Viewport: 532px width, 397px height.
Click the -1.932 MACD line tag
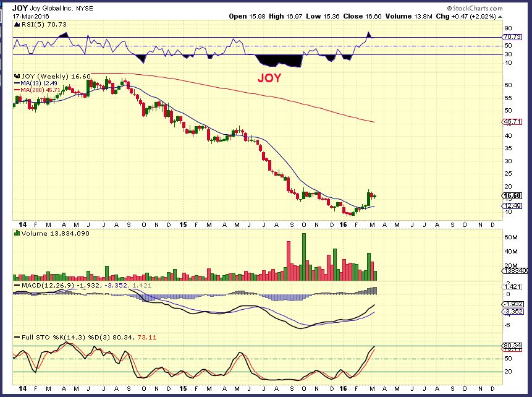pyautogui.click(x=513, y=304)
